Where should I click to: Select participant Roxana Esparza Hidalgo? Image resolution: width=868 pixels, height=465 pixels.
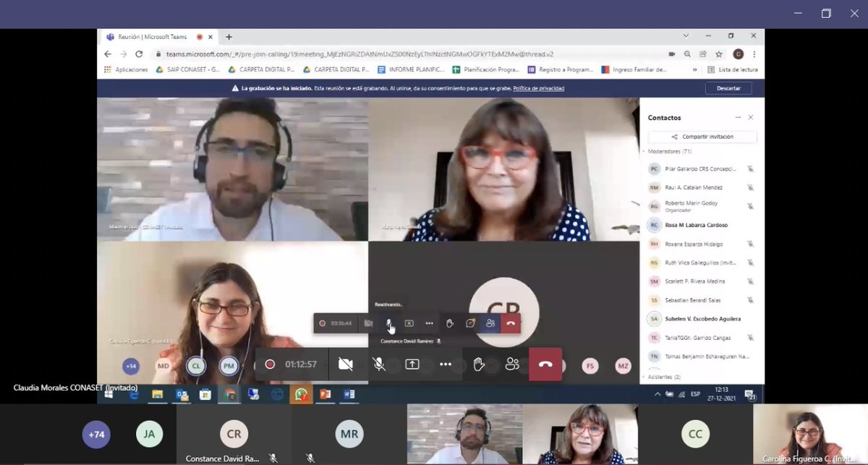(701, 244)
